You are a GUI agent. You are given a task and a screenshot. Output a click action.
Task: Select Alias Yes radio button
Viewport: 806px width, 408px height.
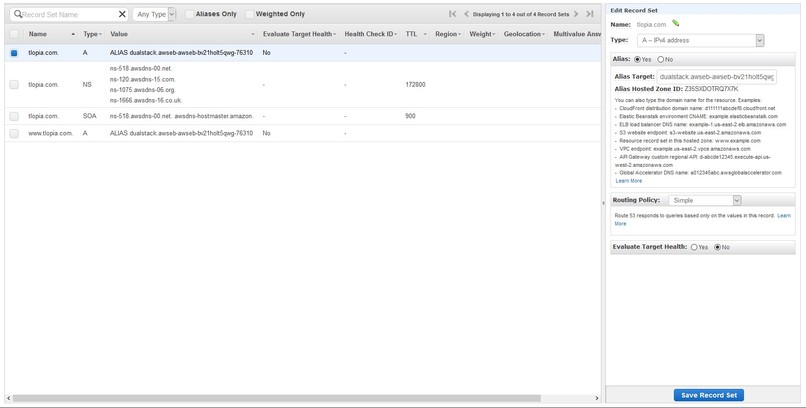[637, 60]
